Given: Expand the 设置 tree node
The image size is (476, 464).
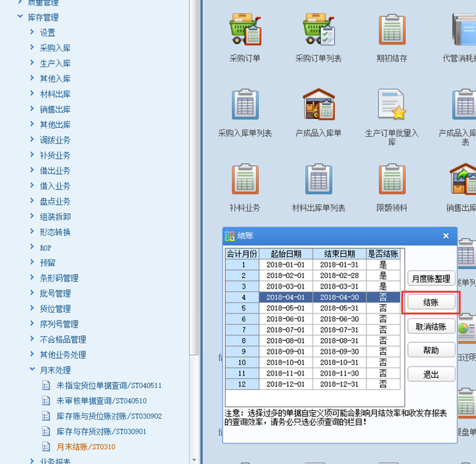Looking at the screenshot, I should click(x=32, y=32).
